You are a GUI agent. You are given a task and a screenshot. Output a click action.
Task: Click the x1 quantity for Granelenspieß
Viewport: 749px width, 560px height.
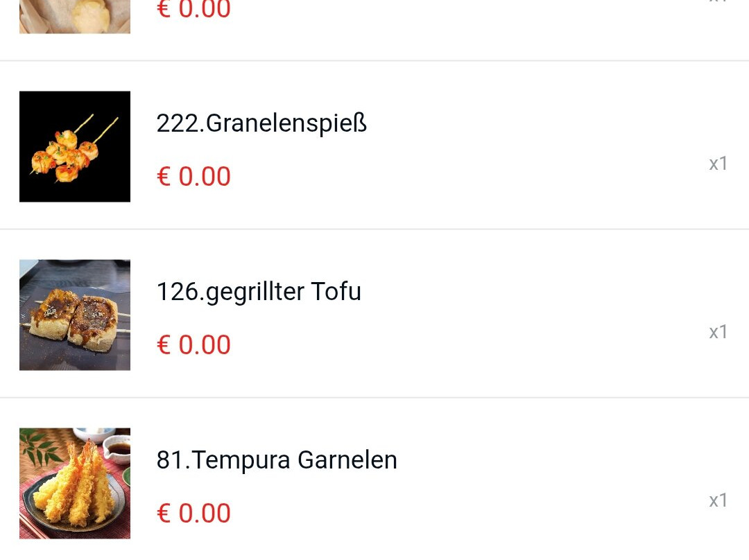[718, 164]
